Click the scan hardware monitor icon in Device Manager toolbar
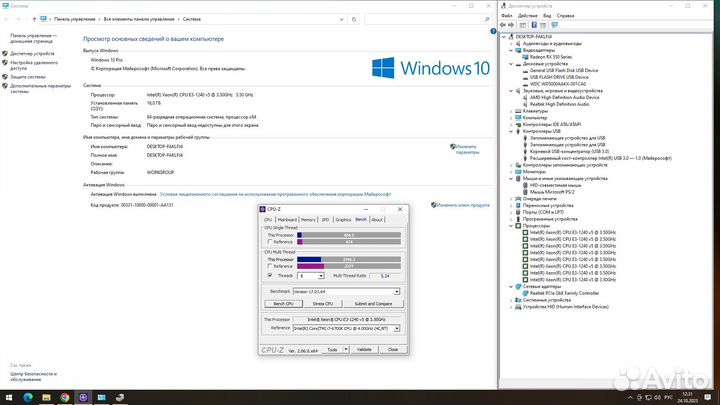720x405 pixels. (554, 25)
